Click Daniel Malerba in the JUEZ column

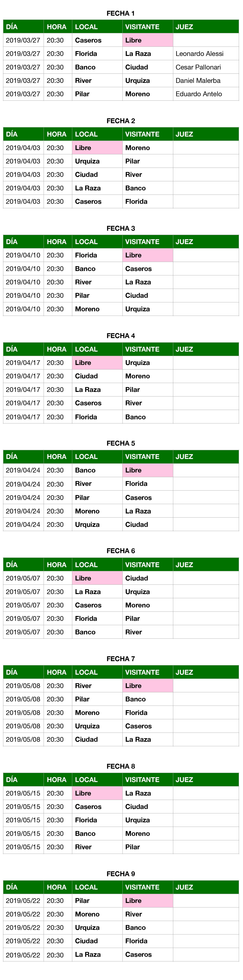pos(198,81)
